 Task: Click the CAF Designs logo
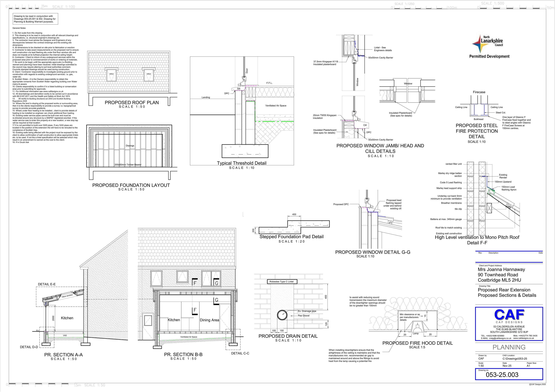[509, 316]
